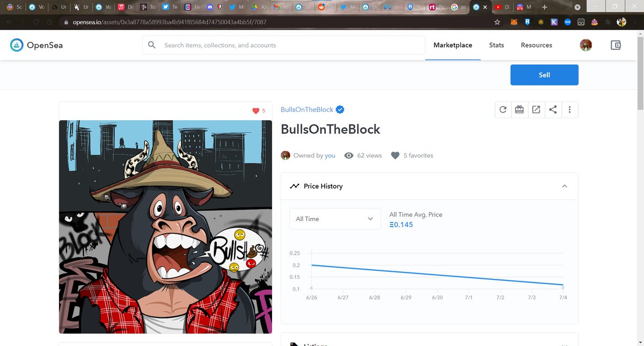Click the owner avatar beside Owned by
The height and width of the screenshot is (346, 644).
coord(286,155)
